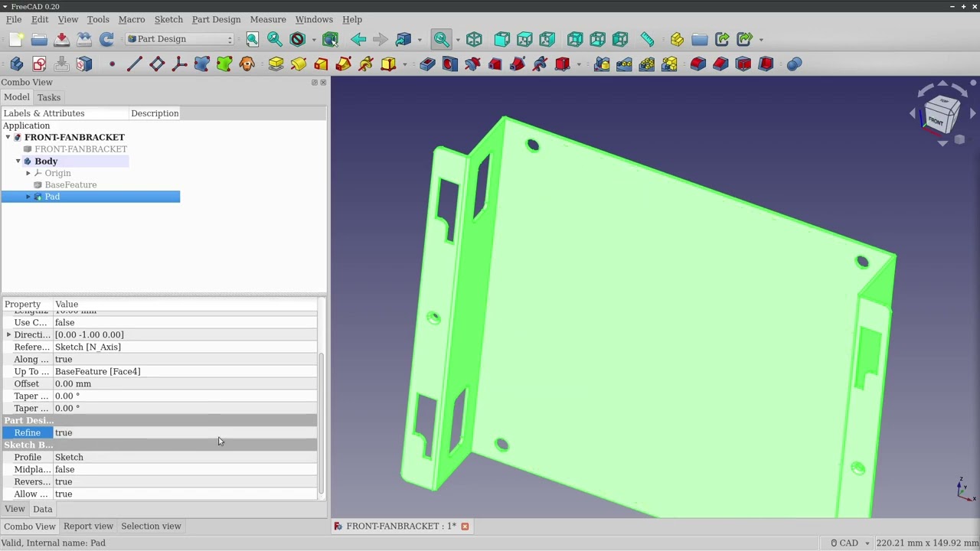Open the Part Design workbench dropdown
Screen dimensions: 980x551
(180, 39)
